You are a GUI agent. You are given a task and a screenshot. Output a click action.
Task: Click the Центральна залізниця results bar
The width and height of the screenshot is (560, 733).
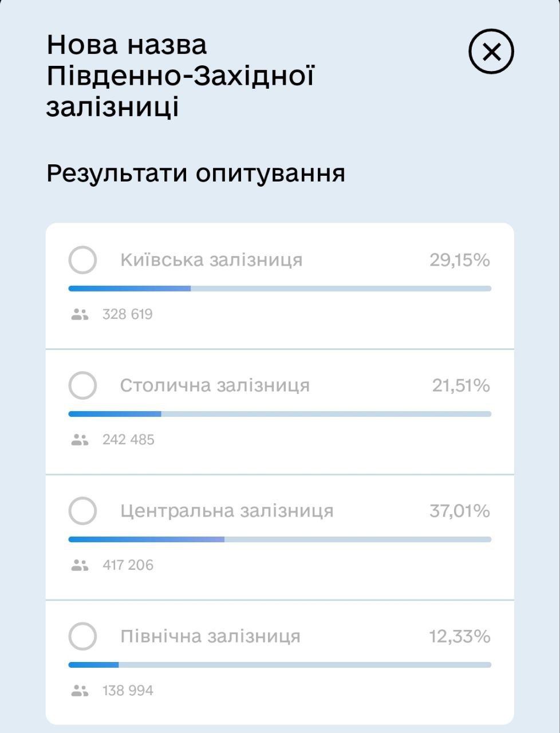pyautogui.click(x=279, y=539)
